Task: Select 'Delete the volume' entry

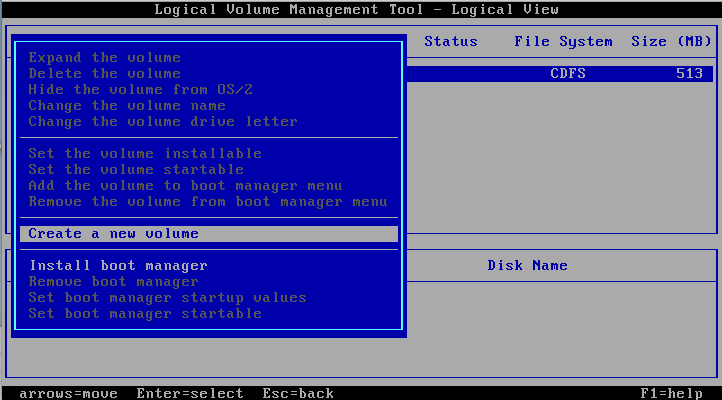Action: click(105, 74)
